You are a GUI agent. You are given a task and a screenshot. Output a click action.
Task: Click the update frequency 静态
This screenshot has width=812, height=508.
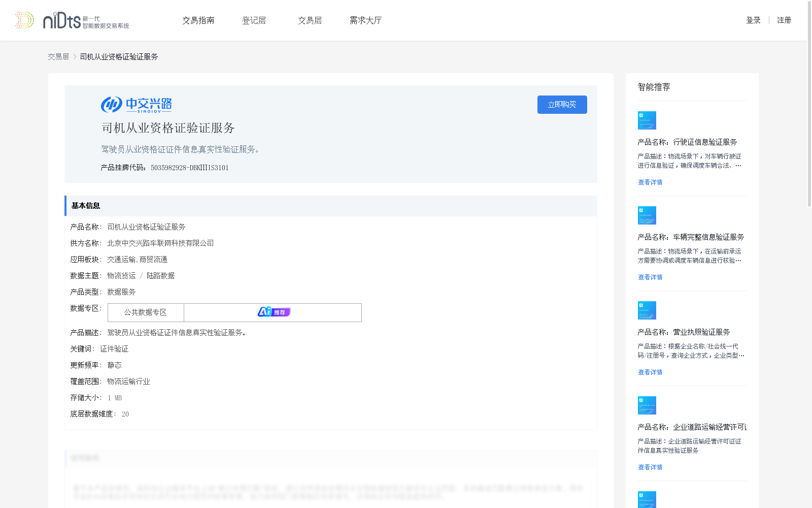pos(114,365)
